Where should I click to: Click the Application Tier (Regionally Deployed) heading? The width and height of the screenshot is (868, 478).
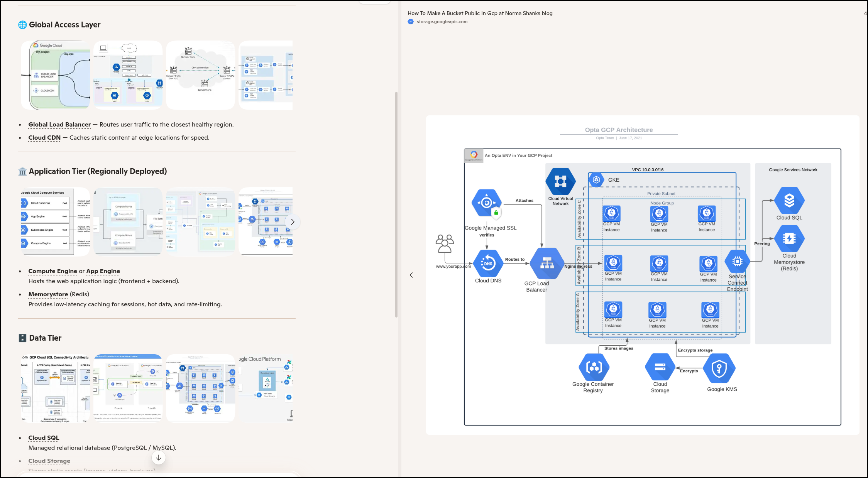98,171
